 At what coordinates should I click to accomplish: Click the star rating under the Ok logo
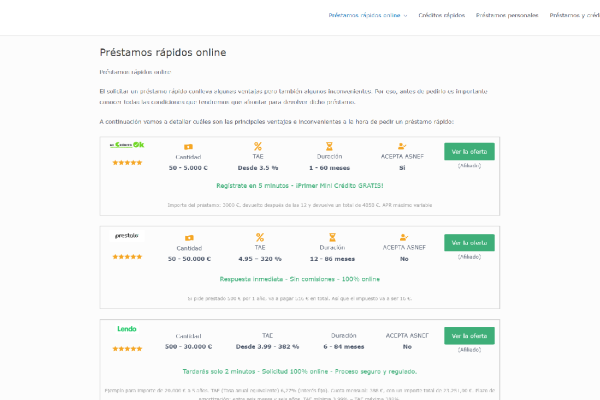point(127,163)
